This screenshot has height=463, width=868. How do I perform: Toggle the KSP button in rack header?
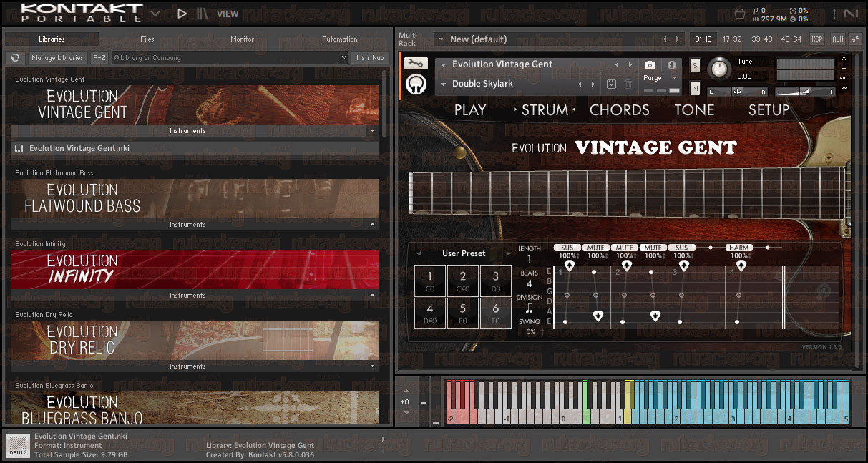click(x=816, y=39)
